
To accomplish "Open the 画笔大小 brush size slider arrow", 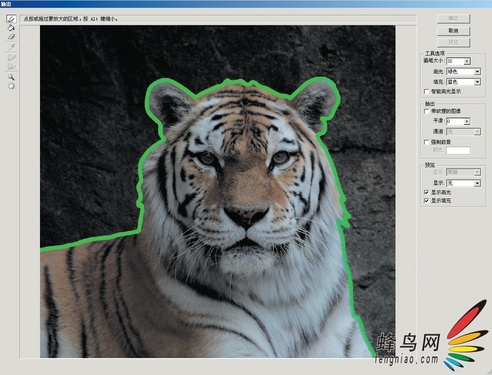I will (467, 61).
